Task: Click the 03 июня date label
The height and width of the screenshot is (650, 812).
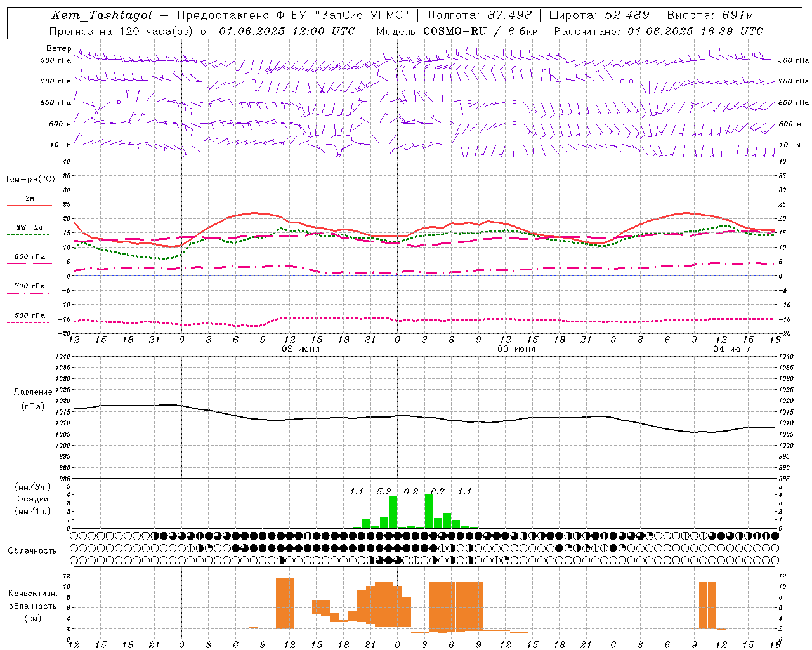Action: click(516, 349)
